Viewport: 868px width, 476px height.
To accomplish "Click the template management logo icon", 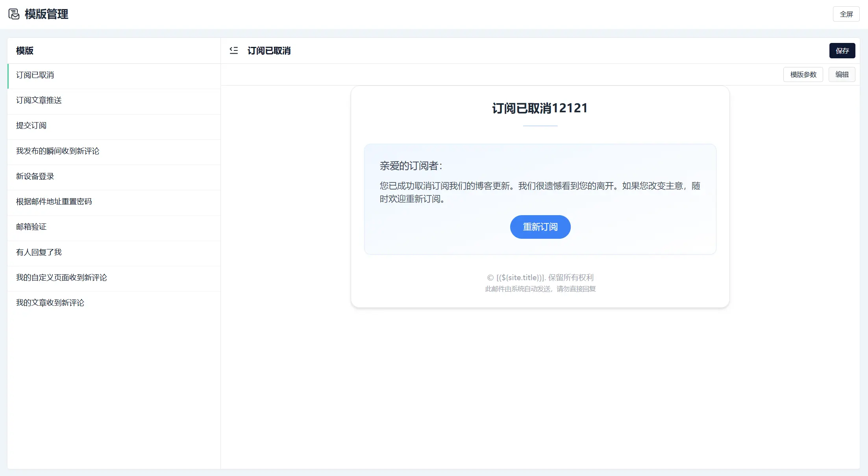I will tap(14, 14).
